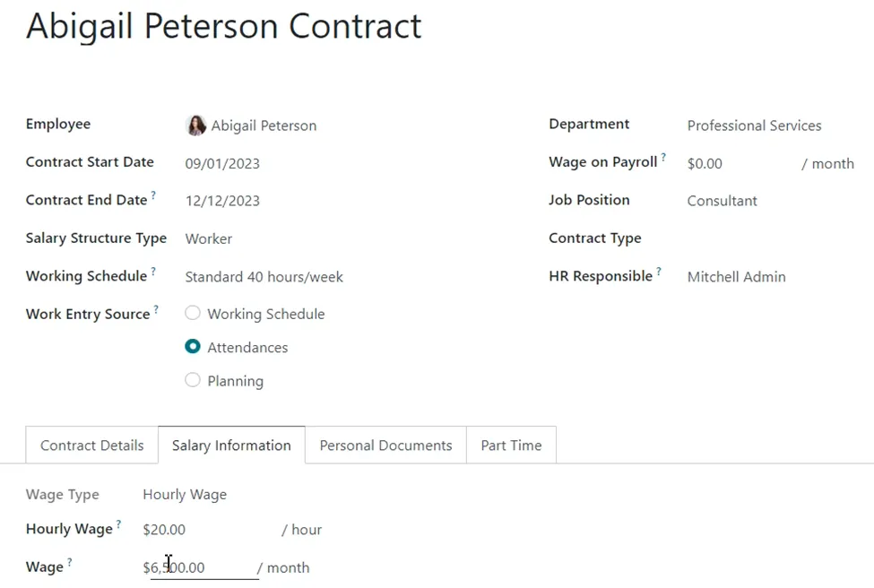The image size is (874, 588).
Task: Click the help icon beside the Wage label
Action: pyautogui.click(x=70, y=562)
